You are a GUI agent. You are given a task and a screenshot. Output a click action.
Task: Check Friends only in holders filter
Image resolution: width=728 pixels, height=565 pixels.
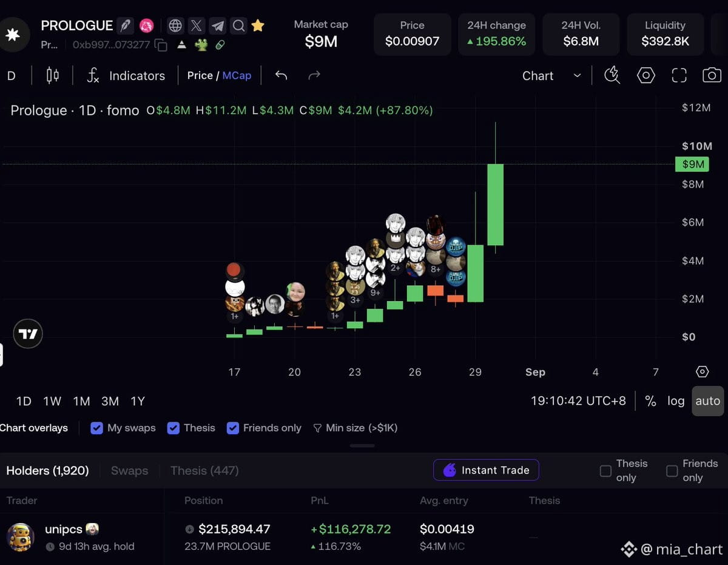pos(672,471)
